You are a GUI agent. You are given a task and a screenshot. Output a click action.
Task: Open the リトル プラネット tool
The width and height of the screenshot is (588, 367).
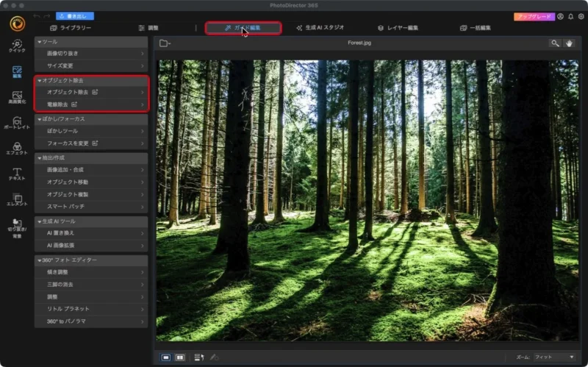pyautogui.click(x=91, y=309)
